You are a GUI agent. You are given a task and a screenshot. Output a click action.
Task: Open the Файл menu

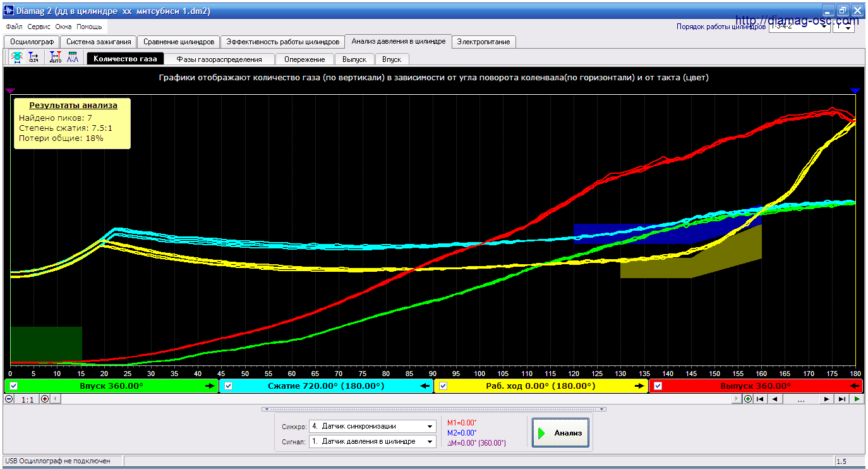[14, 27]
